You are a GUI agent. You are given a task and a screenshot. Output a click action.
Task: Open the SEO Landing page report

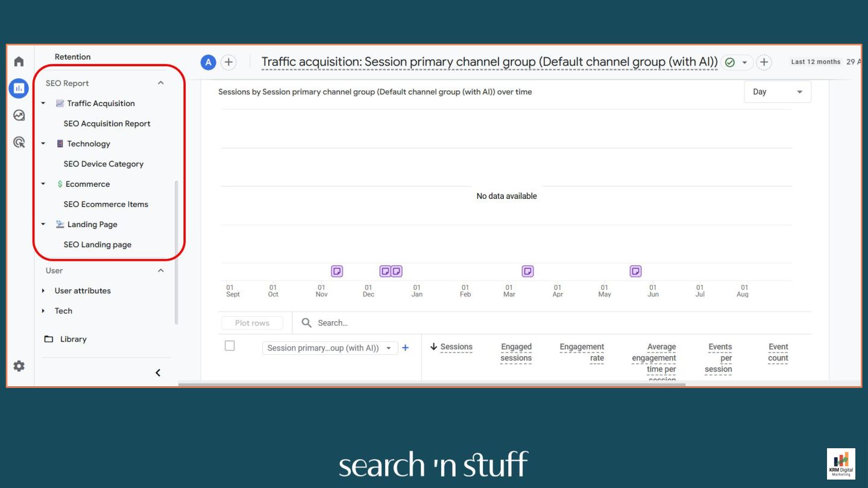click(98, 245)
